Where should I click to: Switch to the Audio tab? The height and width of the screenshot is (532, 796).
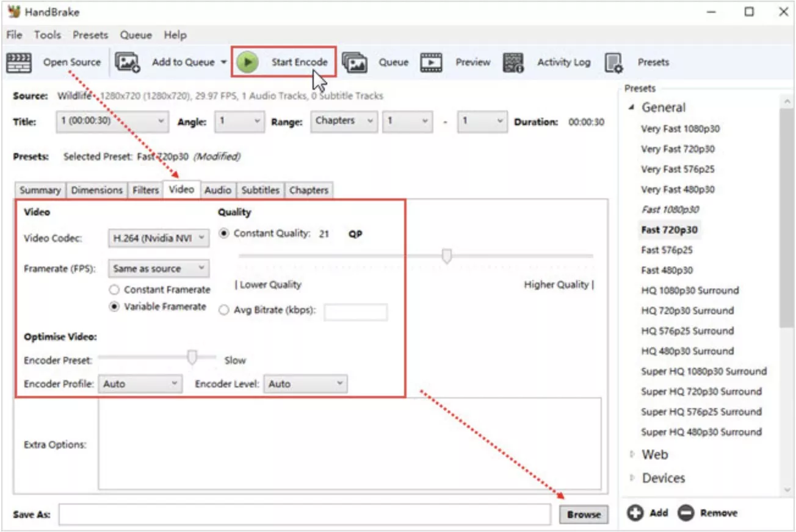217,190
